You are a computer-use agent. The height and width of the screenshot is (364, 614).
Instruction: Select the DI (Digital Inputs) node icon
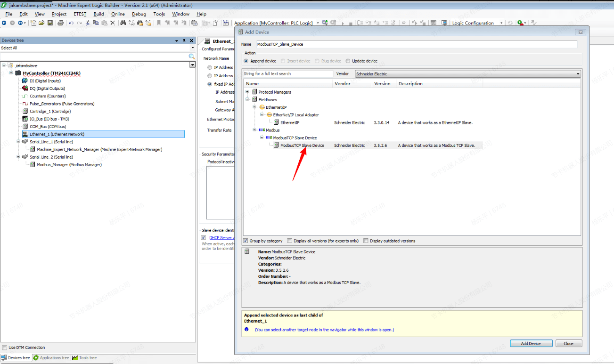tap(25, 81)
